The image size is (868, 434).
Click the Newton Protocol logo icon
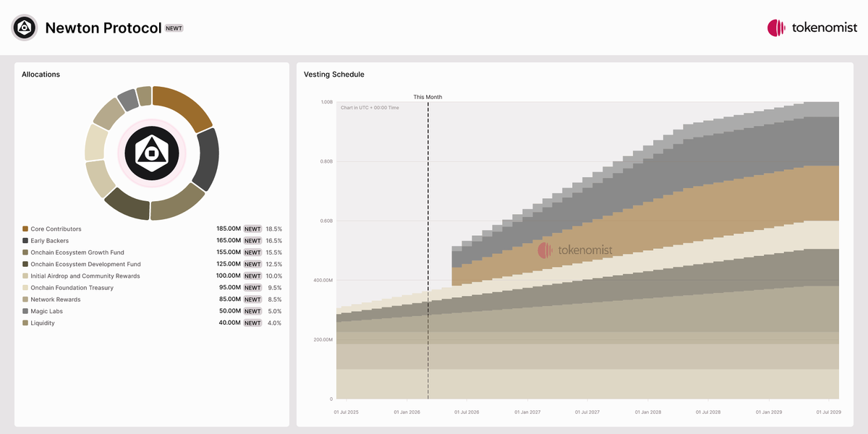click(x=24, y=27)
